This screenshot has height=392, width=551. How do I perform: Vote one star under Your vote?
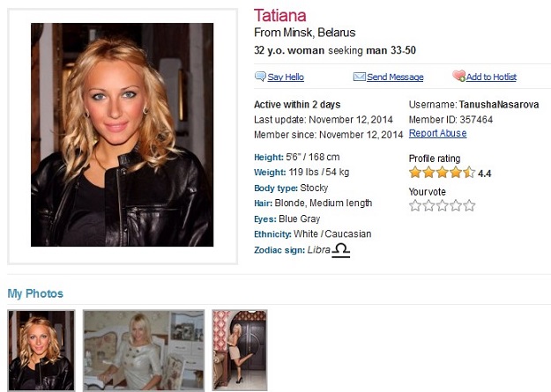pos(415,205)
